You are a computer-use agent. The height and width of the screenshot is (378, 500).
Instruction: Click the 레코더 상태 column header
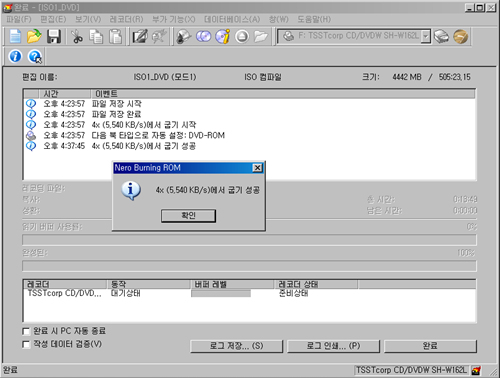[316, 284]
